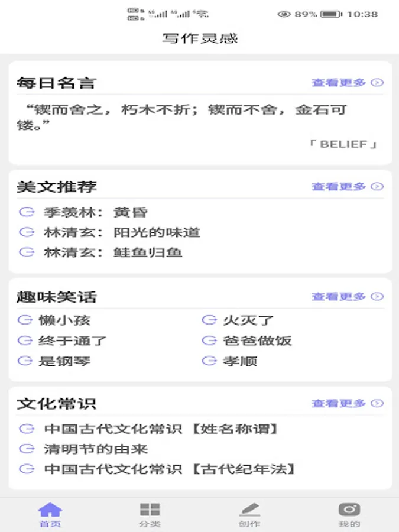The image size is (399, 532).
Task: Expand 美文推荐 via 查看更多
Action: click(x=348, y=186)
